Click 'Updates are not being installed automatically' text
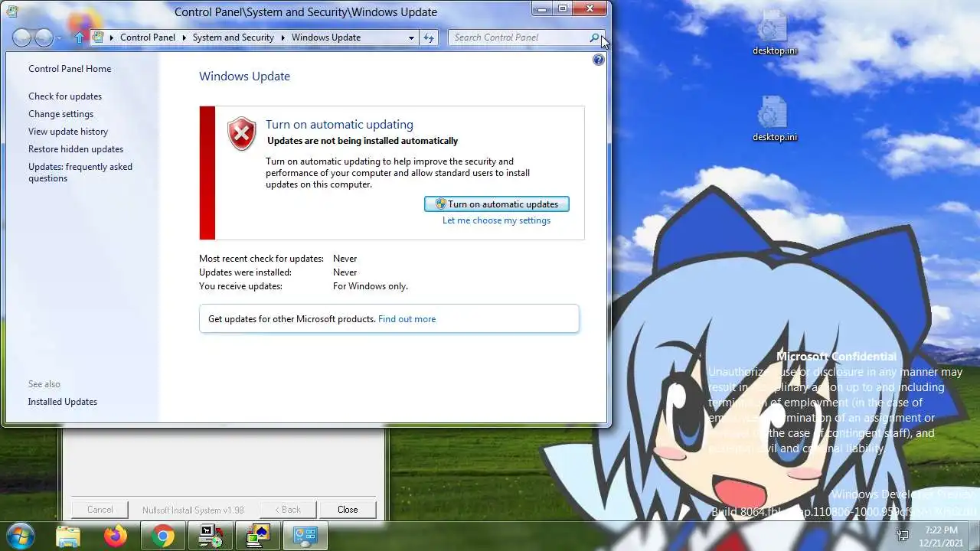 [x=362, y=141]
